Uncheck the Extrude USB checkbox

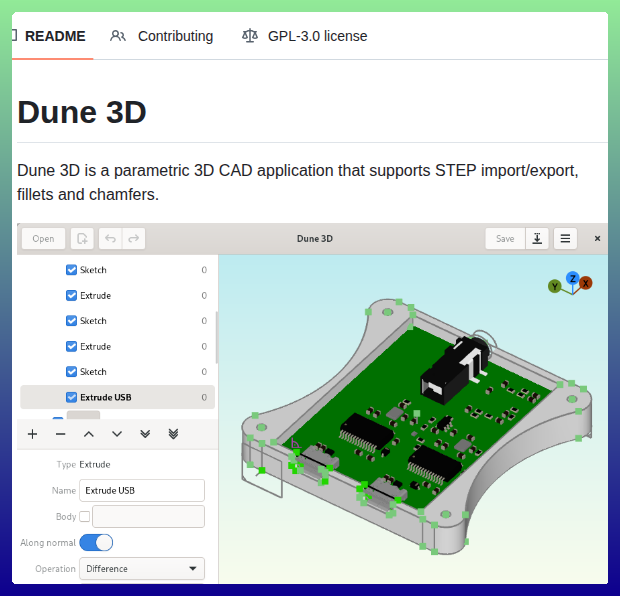click(x=71, y=397)
